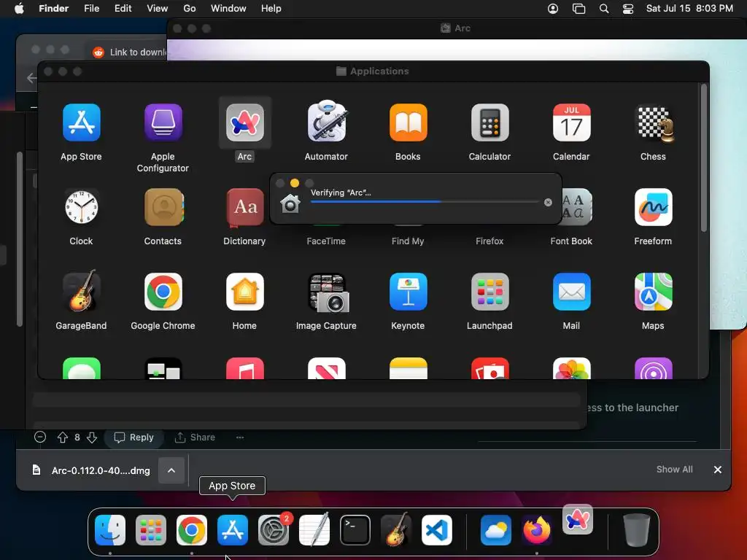Open the Clock app icon

coord(82,207)
